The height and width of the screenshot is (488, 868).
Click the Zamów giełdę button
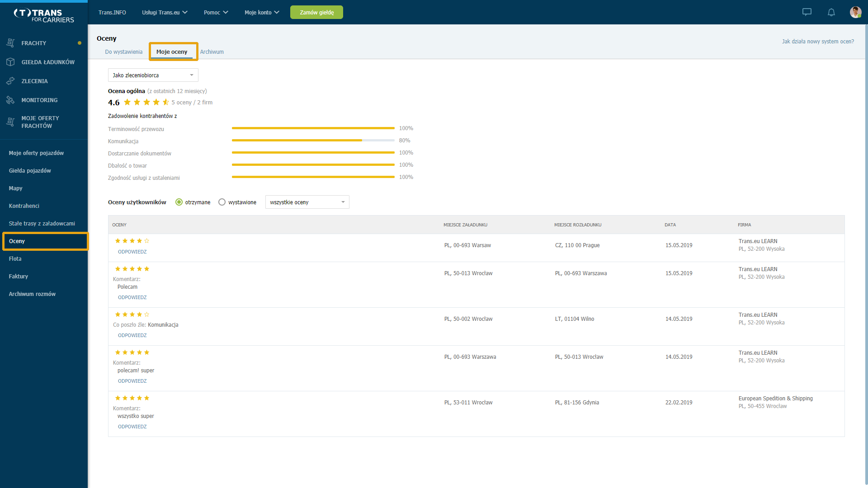tap(316, 12)
